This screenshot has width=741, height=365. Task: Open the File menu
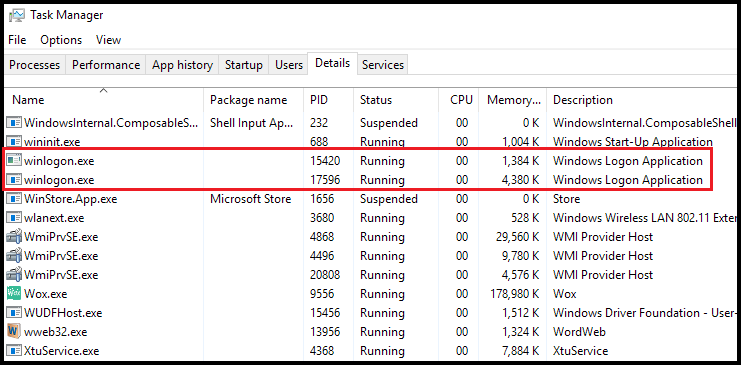click(17, 40)
